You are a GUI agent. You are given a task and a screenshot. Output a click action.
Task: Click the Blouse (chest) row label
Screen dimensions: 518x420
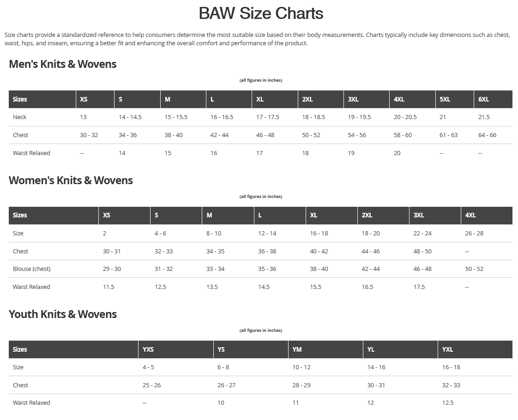[32, 269]
